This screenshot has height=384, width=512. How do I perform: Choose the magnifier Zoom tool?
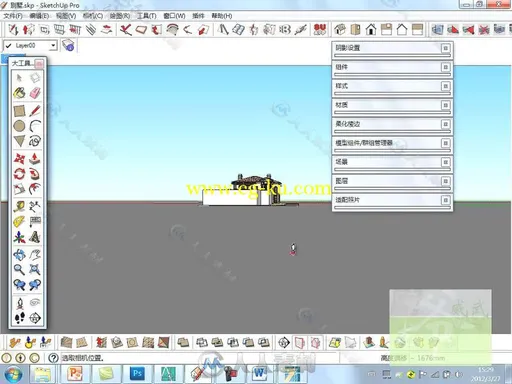[19, 269]
